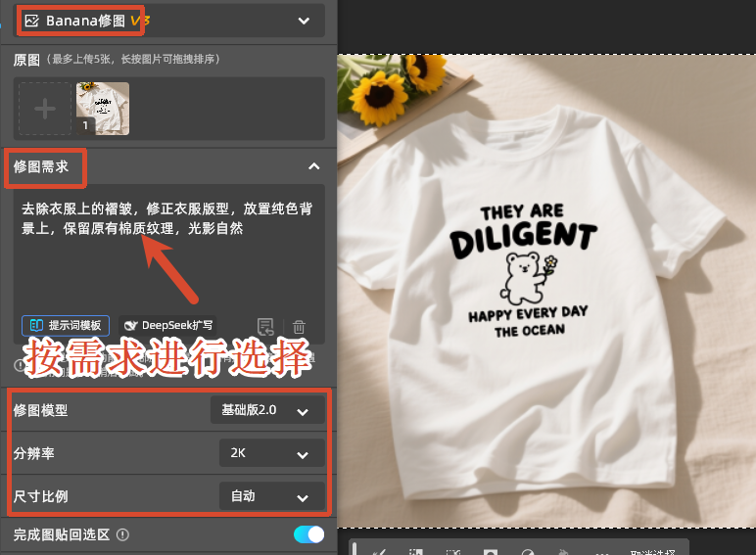Open the 修图模型 基础版2.0 dropdown

(267, 410)
